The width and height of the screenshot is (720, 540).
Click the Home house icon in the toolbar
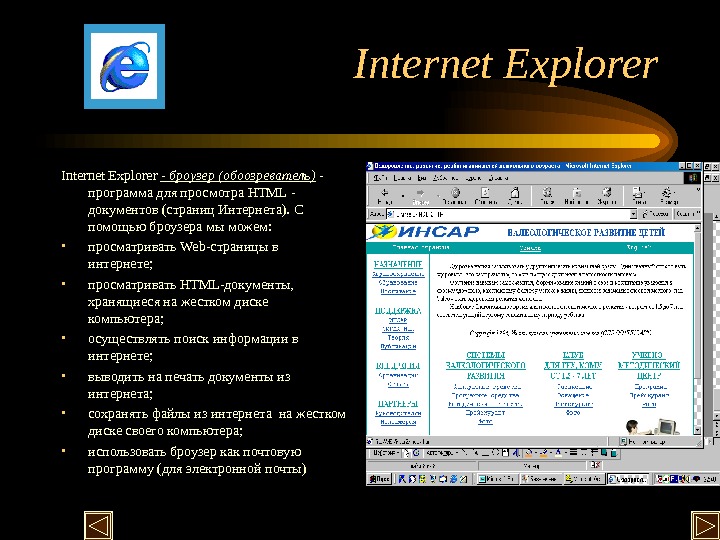(515, 192)
